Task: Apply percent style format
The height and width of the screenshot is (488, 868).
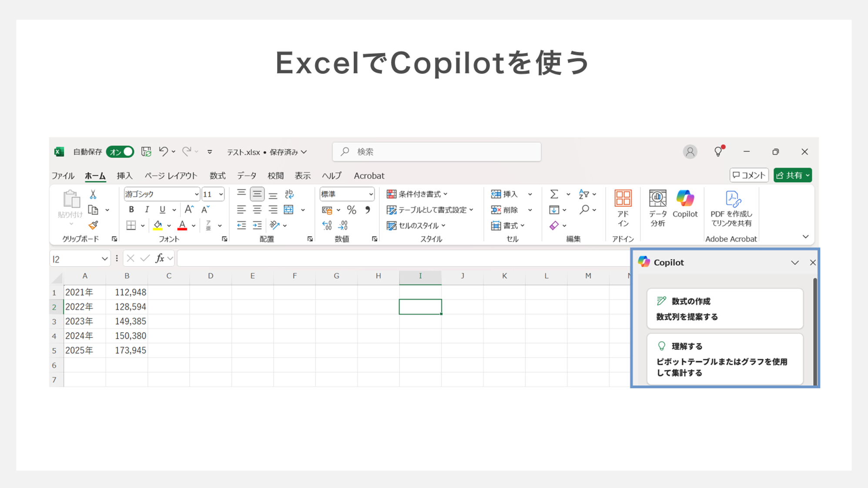Action: click(352, 210)
